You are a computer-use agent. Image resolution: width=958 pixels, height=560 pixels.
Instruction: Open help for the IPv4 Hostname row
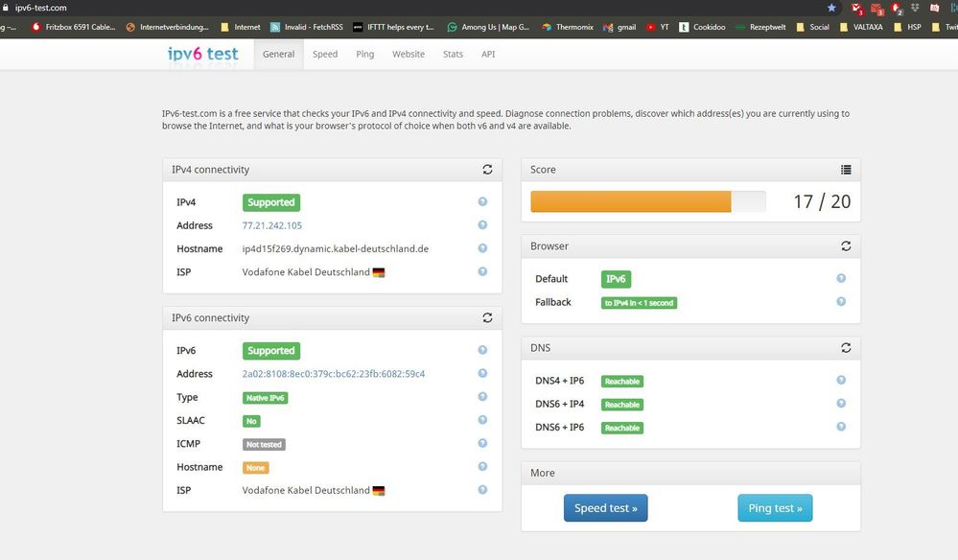click(482, 248)
